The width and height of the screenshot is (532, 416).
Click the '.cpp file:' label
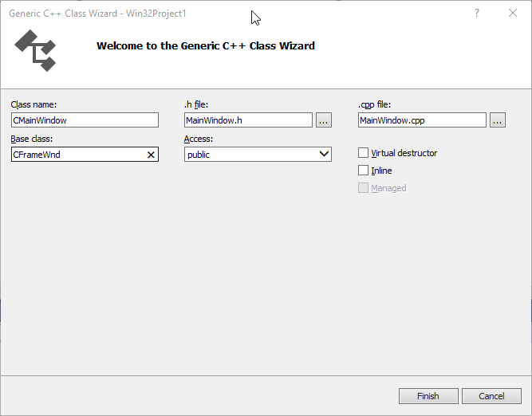[375, 104]
